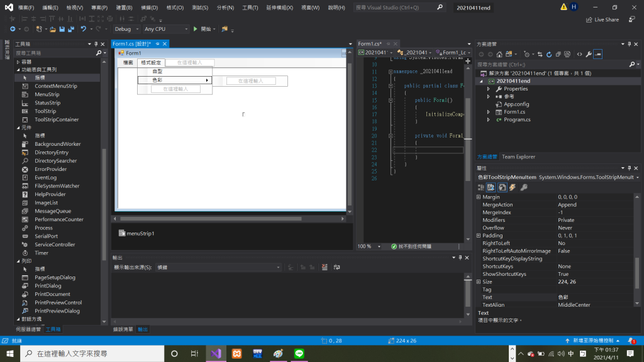Select the menuStrip1 component in the tray
The image size is (644, 362).
[136, 233]
